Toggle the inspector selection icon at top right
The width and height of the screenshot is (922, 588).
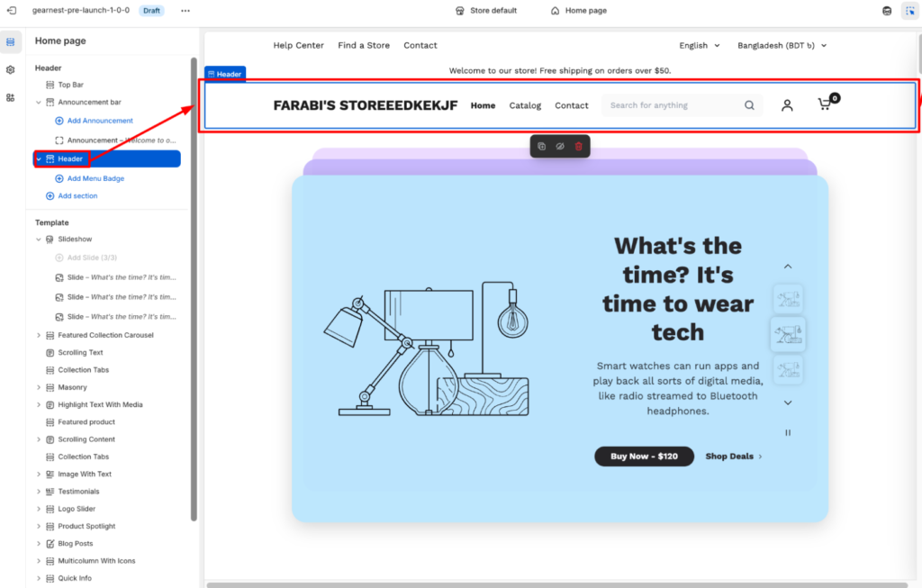[x=908, y=11]
